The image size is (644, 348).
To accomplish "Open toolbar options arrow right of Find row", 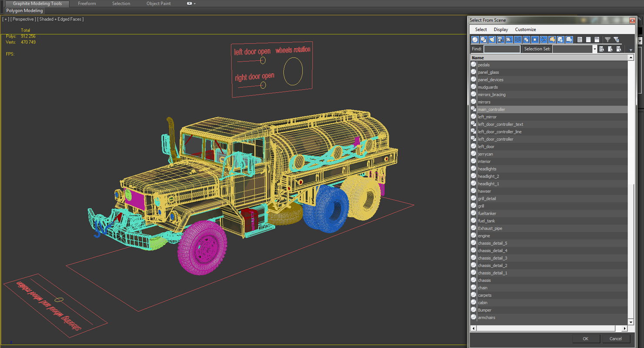I will 631,50.
